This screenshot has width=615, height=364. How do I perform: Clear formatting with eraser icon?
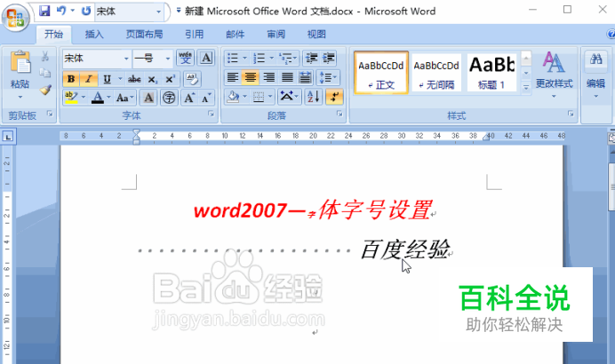click(192, 79)
